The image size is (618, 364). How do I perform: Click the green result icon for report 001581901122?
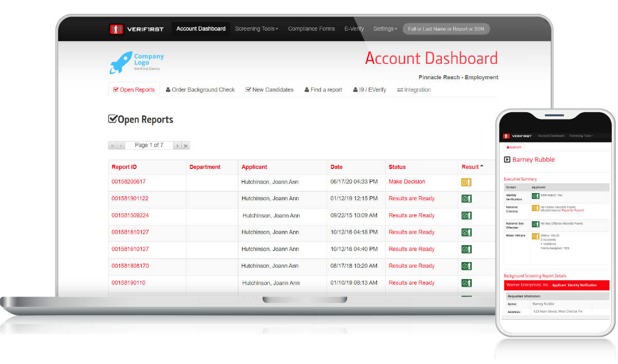466,198
